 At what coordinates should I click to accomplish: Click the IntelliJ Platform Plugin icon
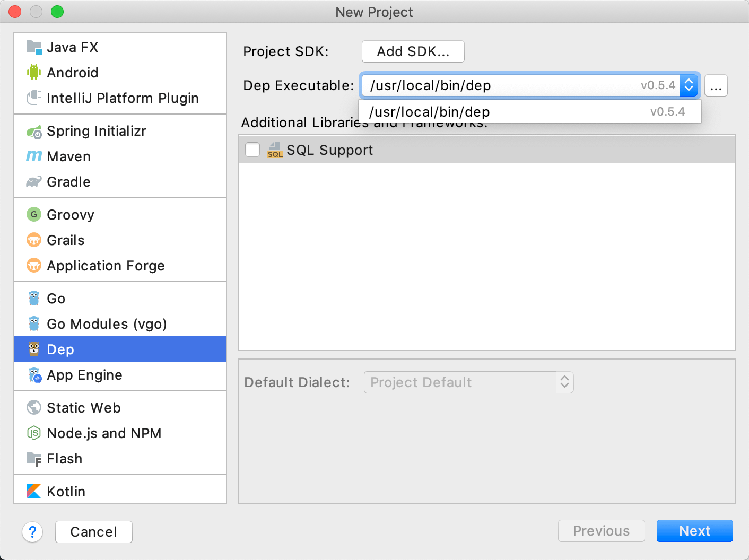coord(34,98)
